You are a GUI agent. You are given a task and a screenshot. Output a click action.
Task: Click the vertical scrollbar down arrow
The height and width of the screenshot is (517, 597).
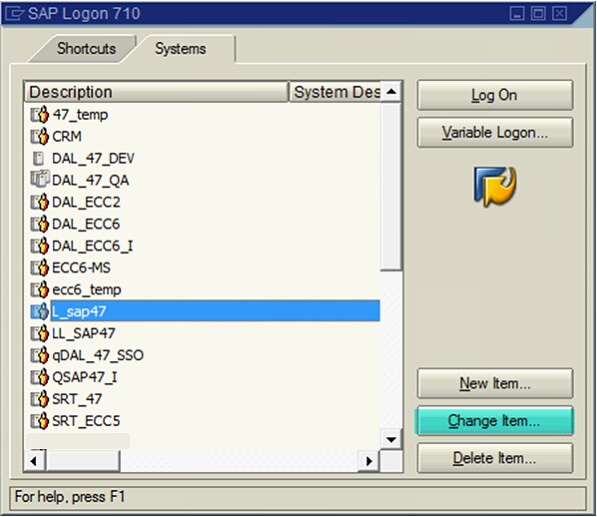click(391, 440)
